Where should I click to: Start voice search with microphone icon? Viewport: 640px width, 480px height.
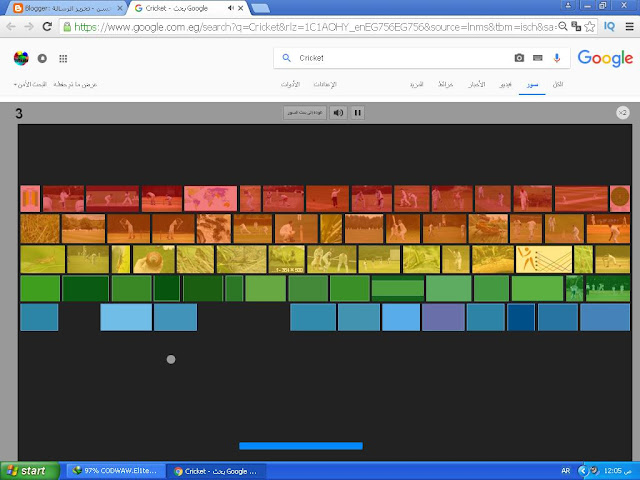tap(556, 58)
